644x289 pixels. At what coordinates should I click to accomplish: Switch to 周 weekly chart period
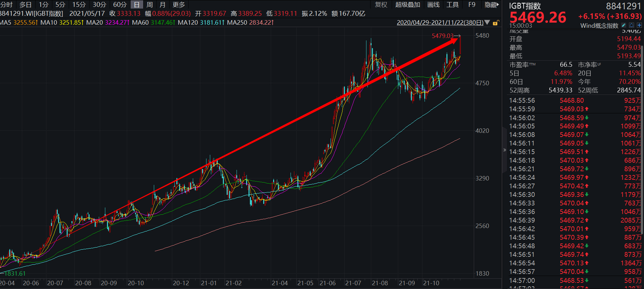[x=149, y=5]
